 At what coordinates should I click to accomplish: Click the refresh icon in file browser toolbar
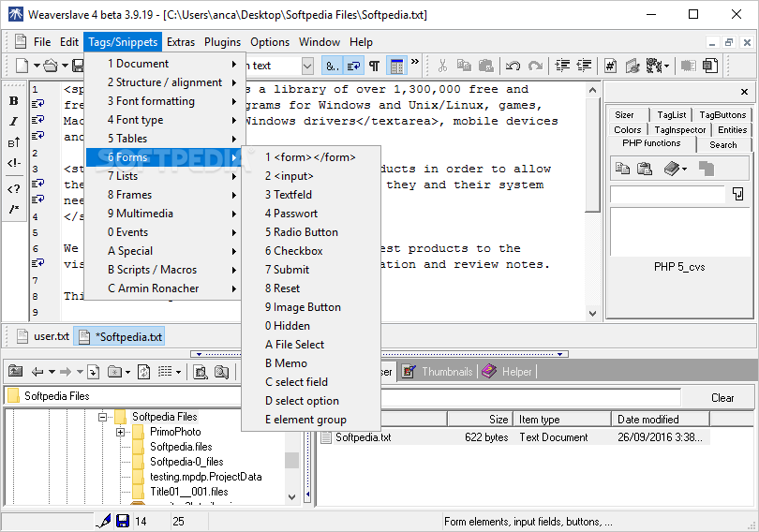point(143,372)
